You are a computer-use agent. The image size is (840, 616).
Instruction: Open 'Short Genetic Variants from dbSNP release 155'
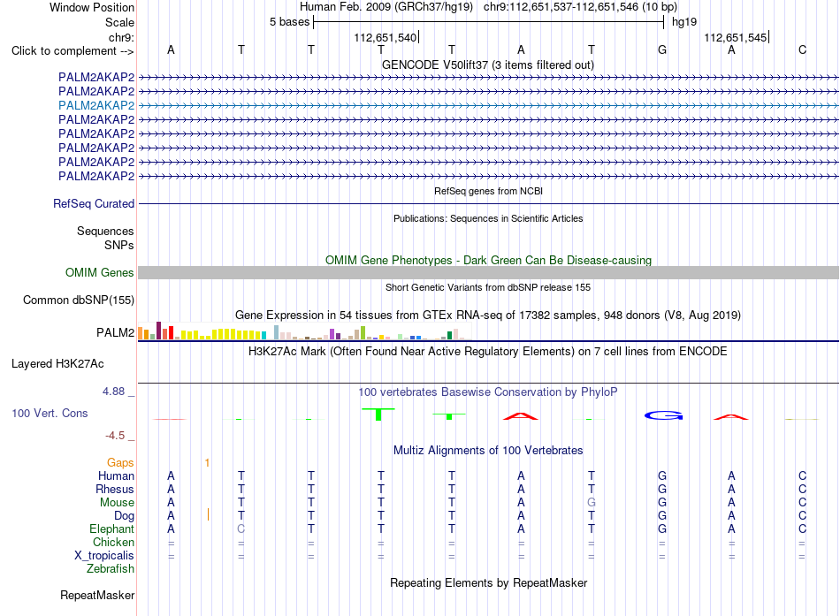488,287
